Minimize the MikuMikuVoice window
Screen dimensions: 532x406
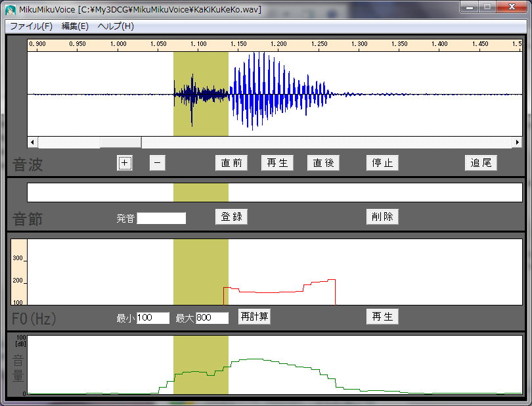pos(470,7)
